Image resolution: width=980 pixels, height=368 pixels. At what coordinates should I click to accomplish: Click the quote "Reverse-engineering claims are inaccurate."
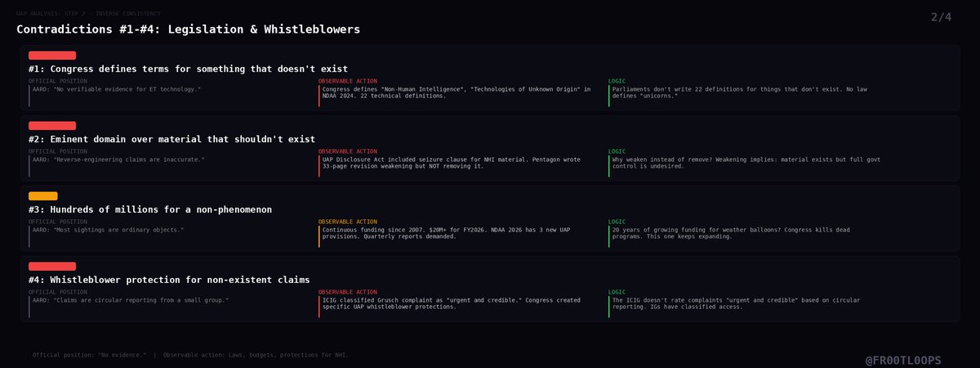pyautogui.click(x=118, y=159)
